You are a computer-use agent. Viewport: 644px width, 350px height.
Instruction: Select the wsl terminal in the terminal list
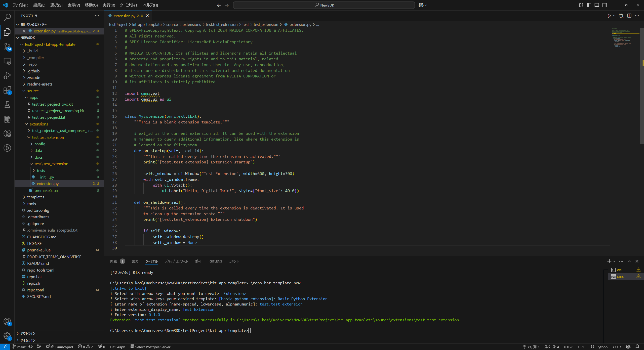620,270
